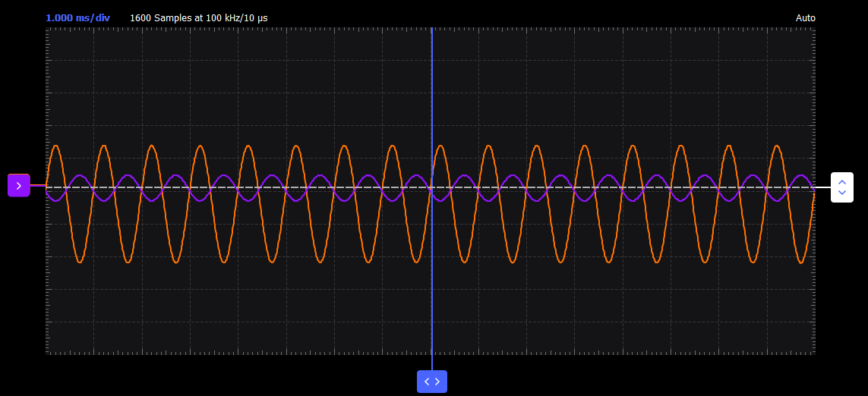
Task: Click the purple channel offset handle
Action: coord(19,185)
